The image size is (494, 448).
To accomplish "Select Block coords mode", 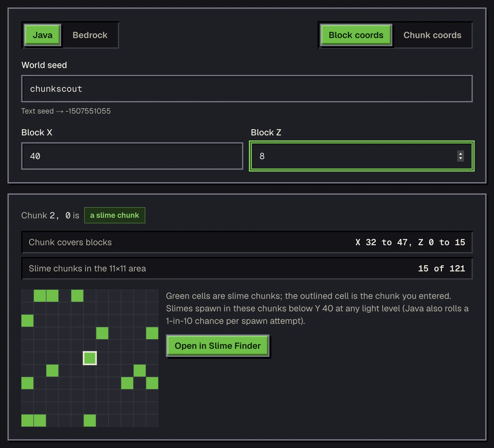I will point(356,35).
